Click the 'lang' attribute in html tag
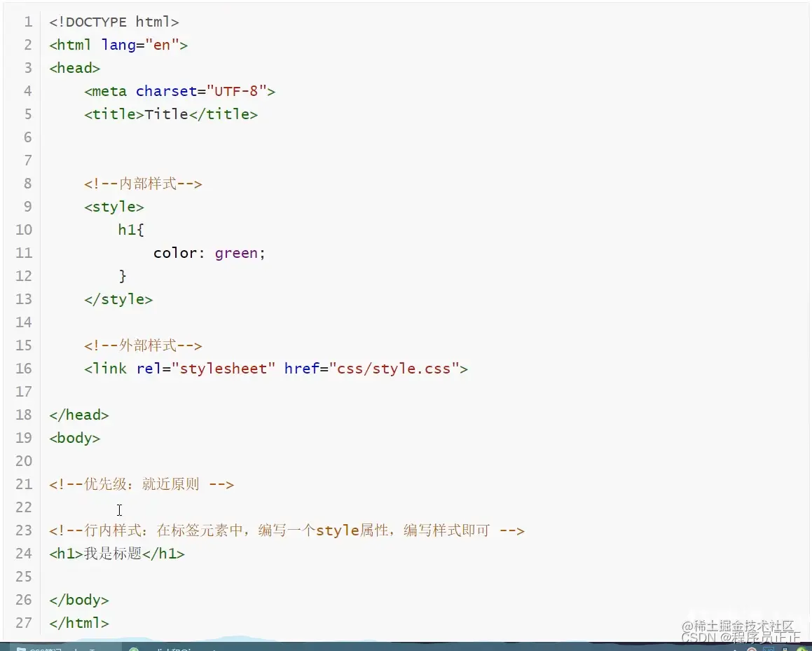This screenshot has width=812, height=651. click(118, 45)
